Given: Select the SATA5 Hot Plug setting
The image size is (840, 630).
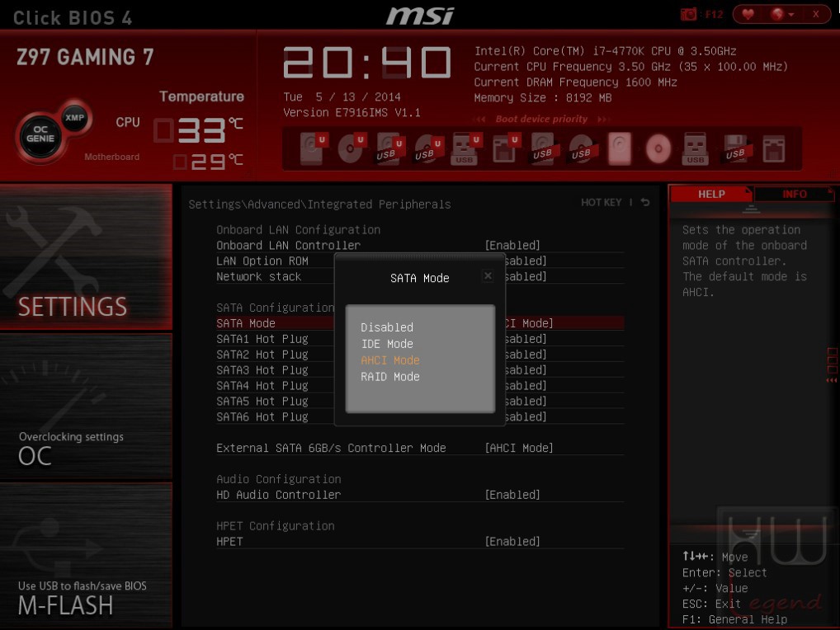Looking at the screenshot, I should click(262, 401).
